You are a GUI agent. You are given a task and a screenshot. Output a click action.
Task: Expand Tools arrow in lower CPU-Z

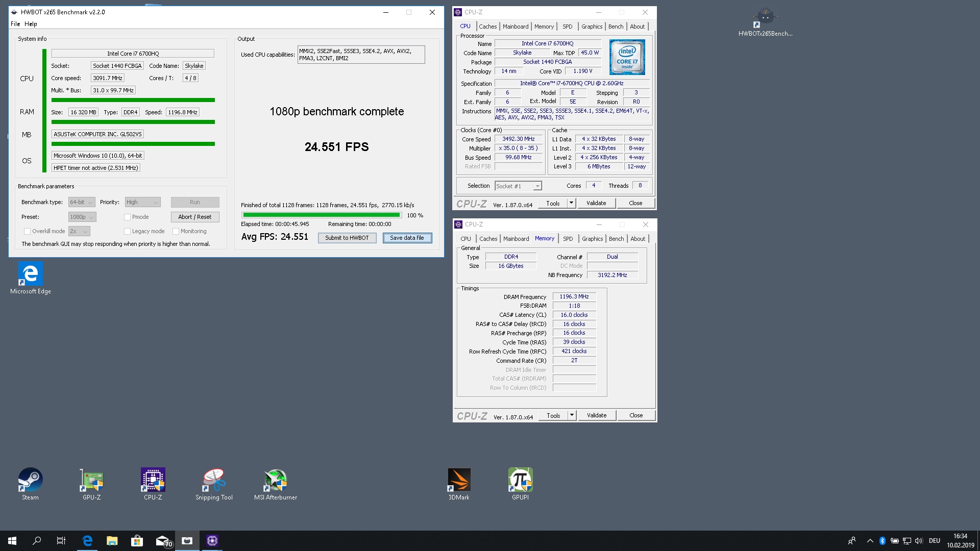pos(572,415)
